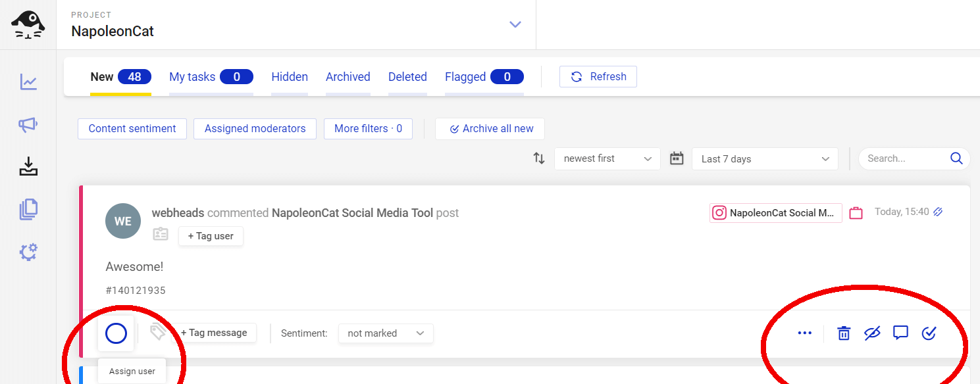The image size is (980, 384).
Task: Click the NapoleonCat cat logo
Action: click(28, 25)
